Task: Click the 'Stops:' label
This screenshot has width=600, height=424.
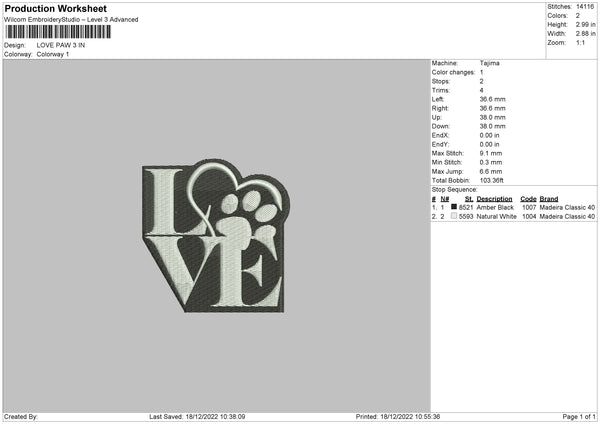Action: pos(440,82)
